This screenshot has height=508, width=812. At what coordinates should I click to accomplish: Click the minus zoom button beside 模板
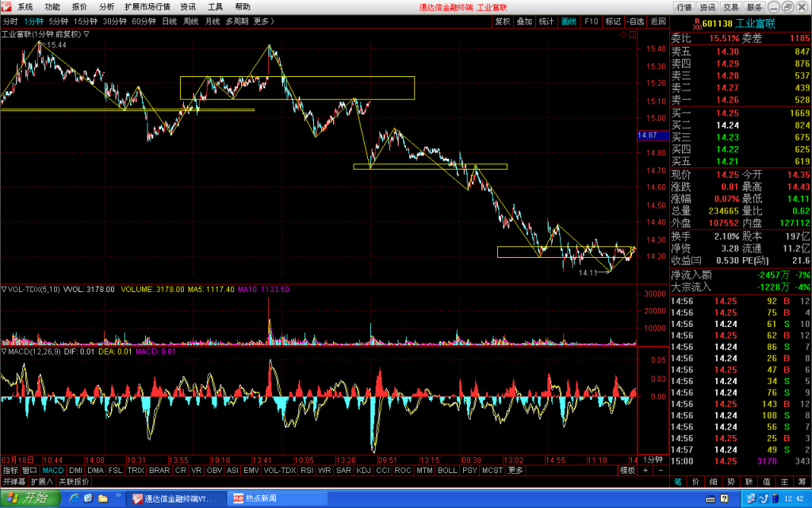[661, 470]
